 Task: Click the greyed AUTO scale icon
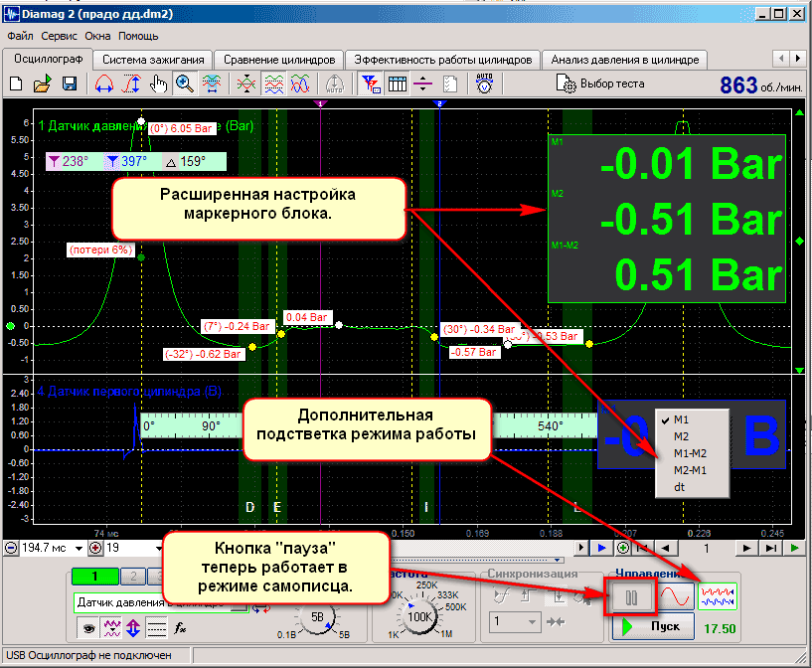click(335, 83)
